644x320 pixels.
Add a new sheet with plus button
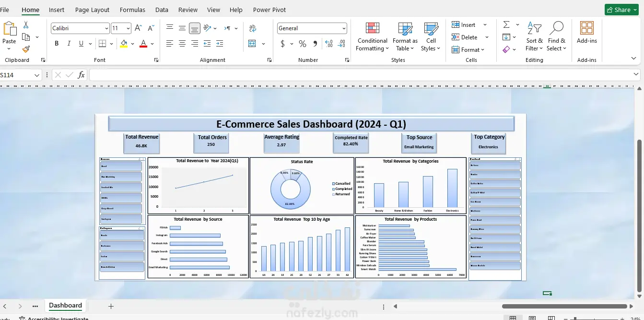pyautogui.click(x=111, y=306)
